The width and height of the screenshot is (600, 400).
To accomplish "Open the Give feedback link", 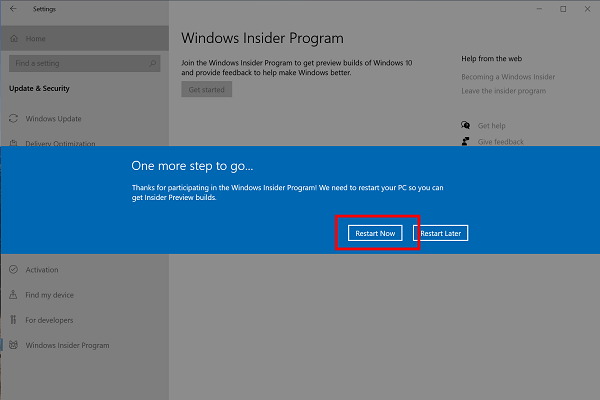I will tap(501, 142).
